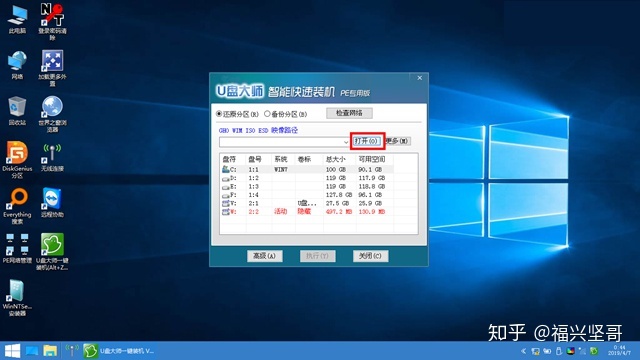This screenshot has height=360, width=640.
Task: Select the E: drive row
Action: 307,187
